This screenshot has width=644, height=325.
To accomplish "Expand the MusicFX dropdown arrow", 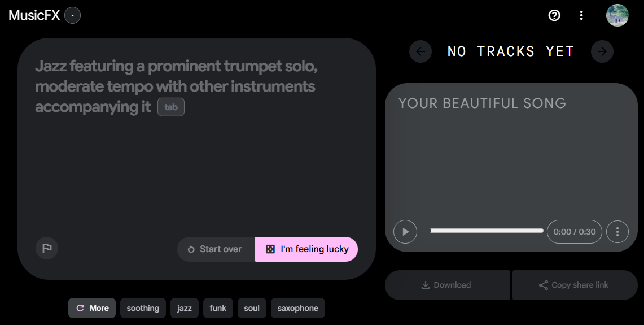I will (72, 15).
